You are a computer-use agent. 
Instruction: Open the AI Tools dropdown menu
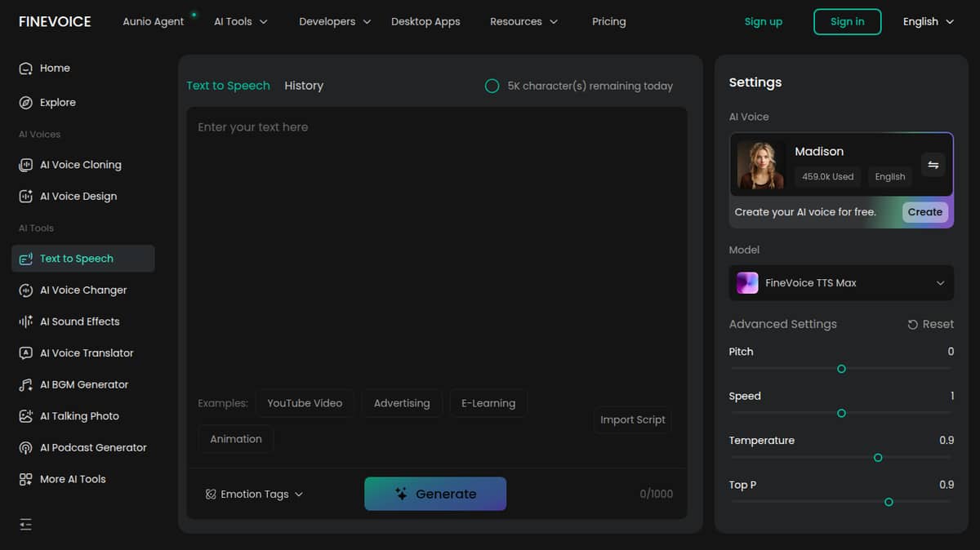[x=241, y=22]
